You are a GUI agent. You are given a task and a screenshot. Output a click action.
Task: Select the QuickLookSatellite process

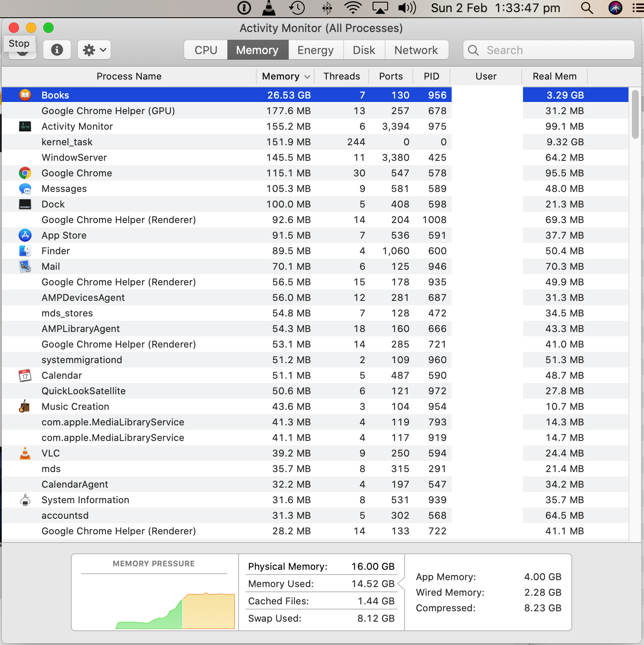[315, 391]
